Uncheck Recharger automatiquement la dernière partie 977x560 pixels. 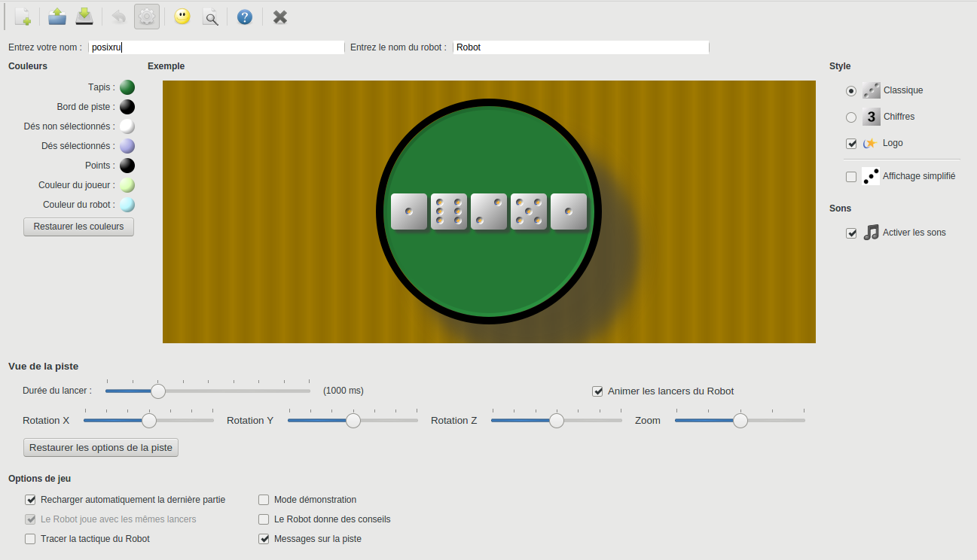coord(30,499)
